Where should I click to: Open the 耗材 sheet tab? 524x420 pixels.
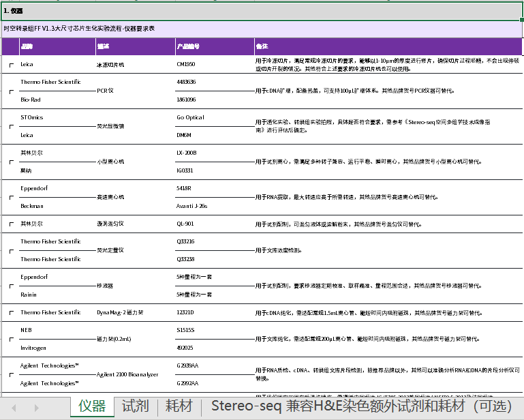(179, 406)
